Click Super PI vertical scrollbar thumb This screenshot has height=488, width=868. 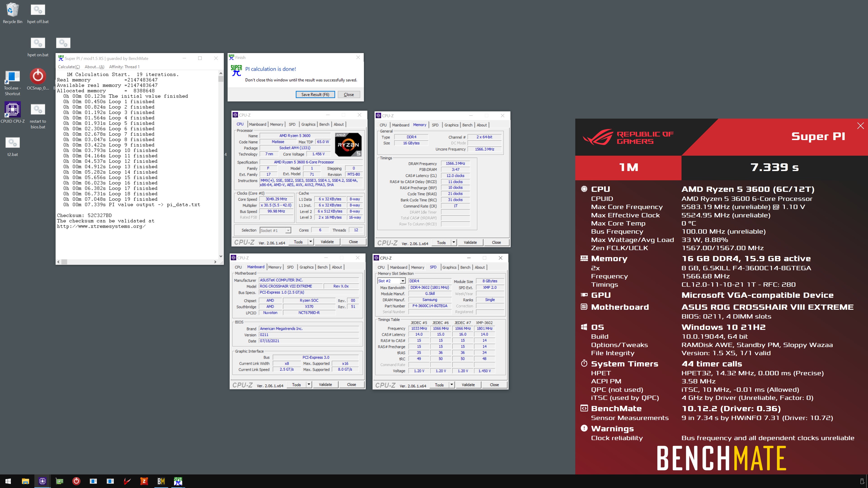pyautogui.click(x=221, y=79)
